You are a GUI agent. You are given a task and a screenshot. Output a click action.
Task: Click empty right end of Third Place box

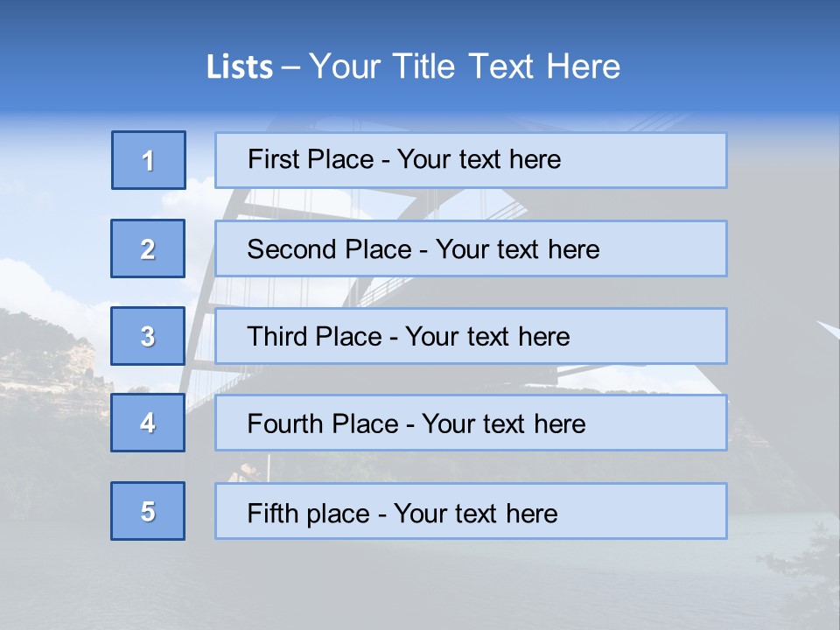(x=665, y=336)
